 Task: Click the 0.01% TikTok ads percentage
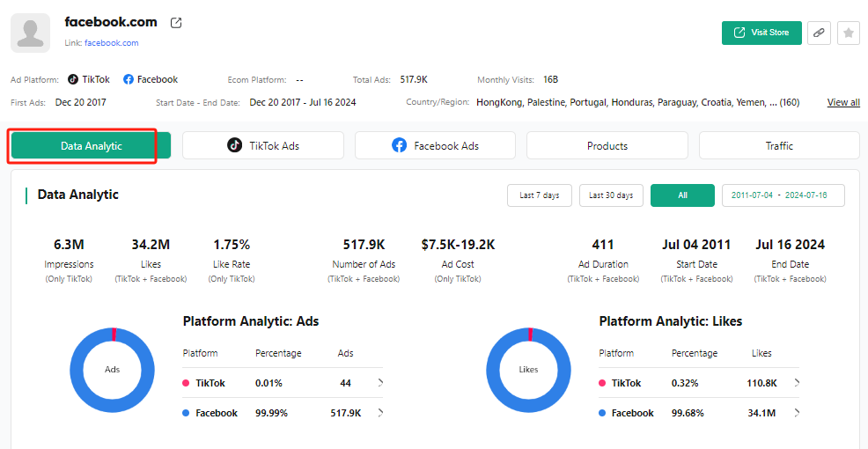click(268, 383)
